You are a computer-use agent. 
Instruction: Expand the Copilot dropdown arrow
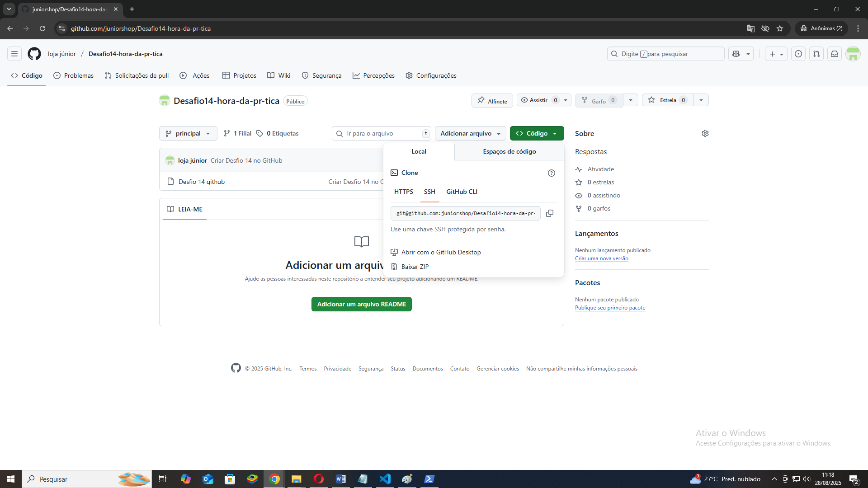748,54
